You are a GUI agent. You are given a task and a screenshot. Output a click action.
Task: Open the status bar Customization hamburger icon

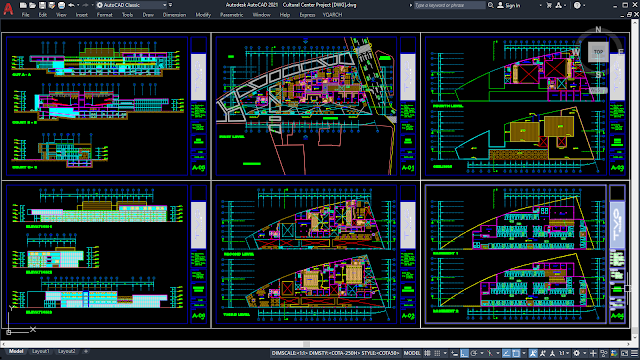click(x=634, y=353)
